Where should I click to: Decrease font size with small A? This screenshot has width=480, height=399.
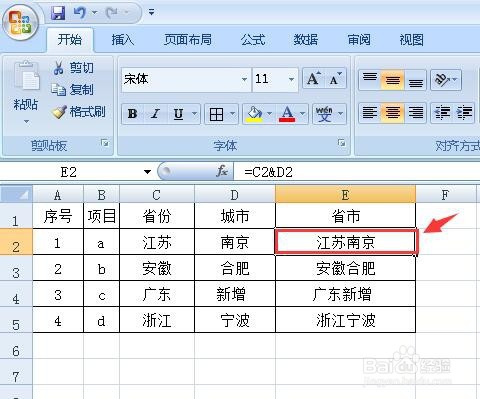click(335, 79)
